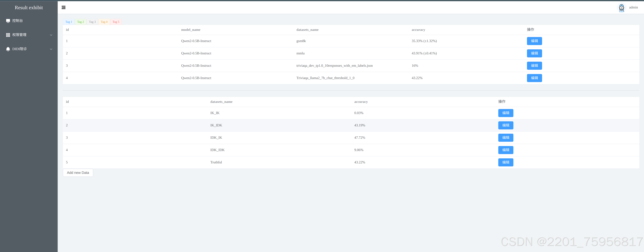Click the 权限管理 grid icon
The image size is (644, 252).
[8, 35]
